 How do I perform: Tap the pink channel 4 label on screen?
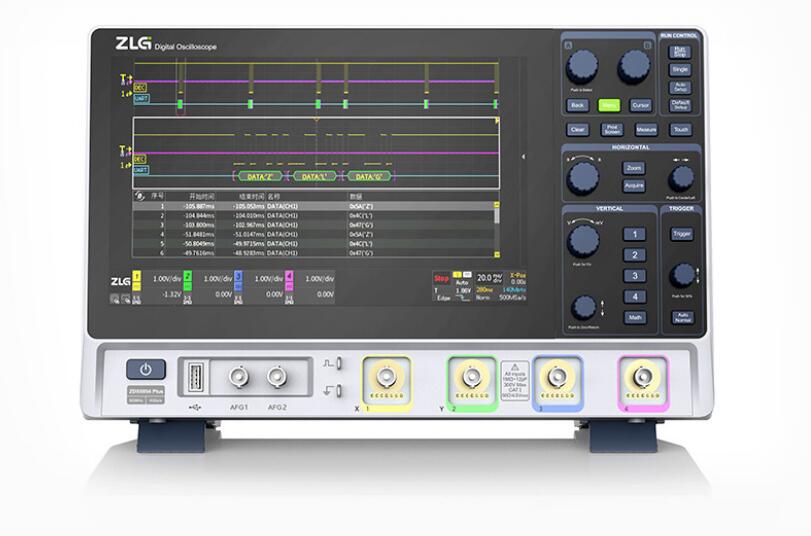pos(289,281)
